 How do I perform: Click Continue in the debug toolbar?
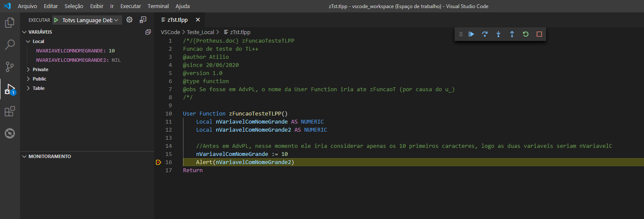click(x=471, y=34)
